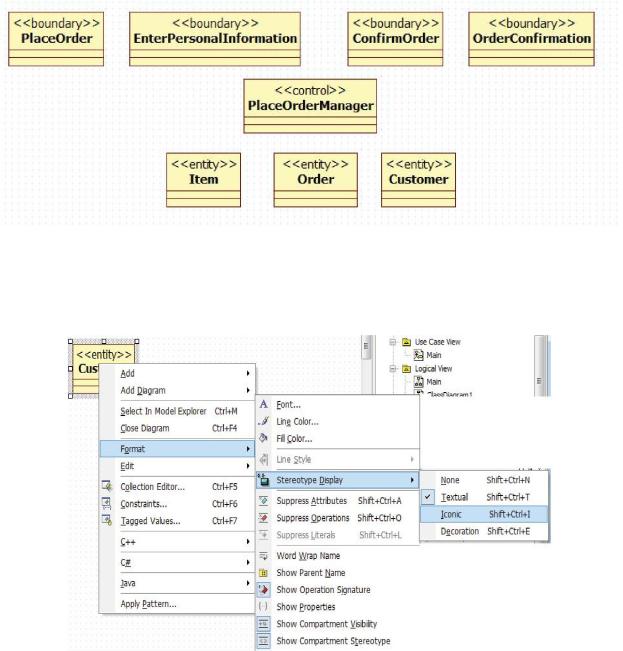Choose Iconic stereotype display
623x651 pixels.
(484, 514)
